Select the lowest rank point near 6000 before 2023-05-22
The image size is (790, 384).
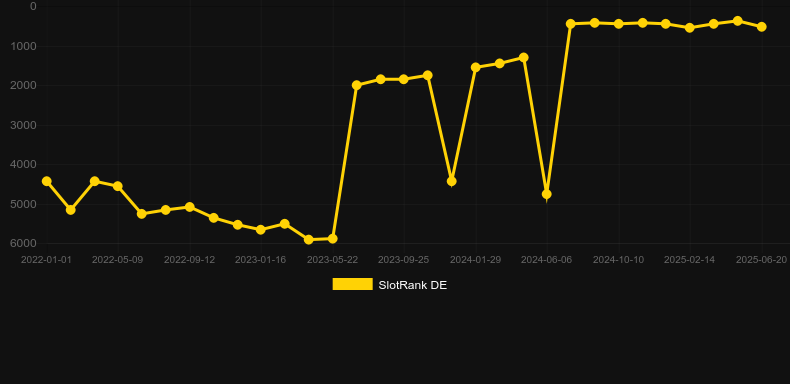coord(309,240)
